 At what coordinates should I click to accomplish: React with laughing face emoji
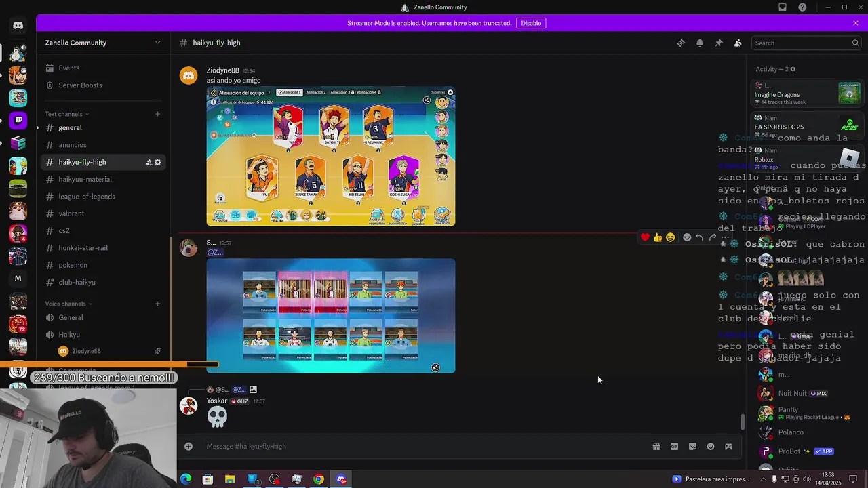pyautogui.click(x=671, y=237)
